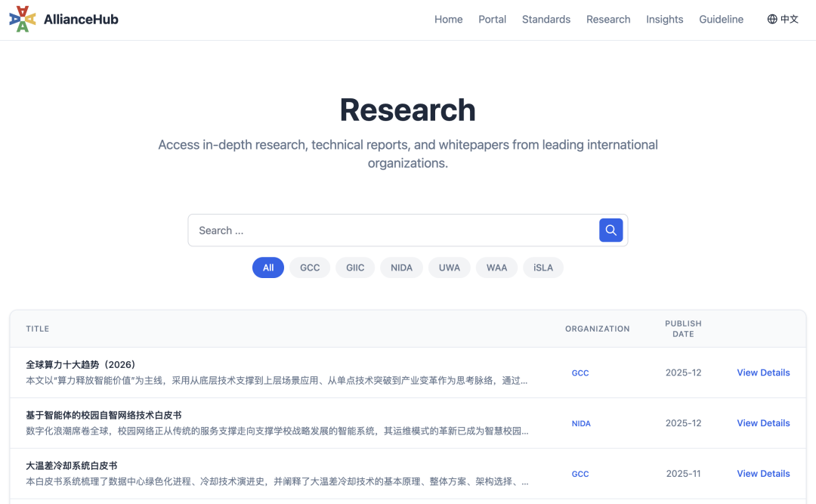Image resolution: width=816 pixels, height=504 pixels.
Task: Open the NIDA organization link
Action: click(581, 423)
